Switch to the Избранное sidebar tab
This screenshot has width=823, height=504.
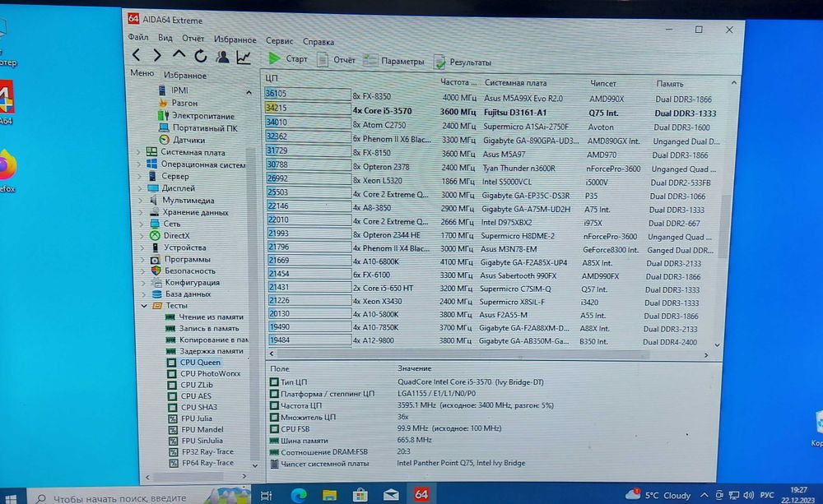(185, 75)
